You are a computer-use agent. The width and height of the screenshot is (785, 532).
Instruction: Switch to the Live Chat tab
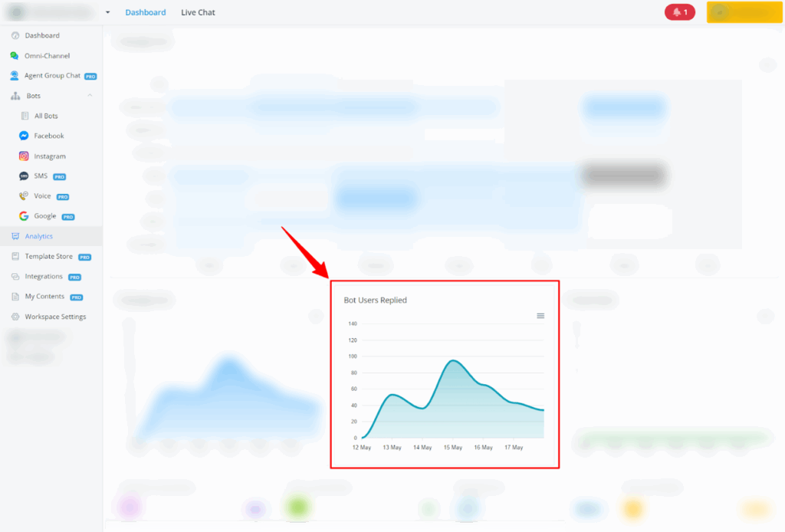(198, 12)
